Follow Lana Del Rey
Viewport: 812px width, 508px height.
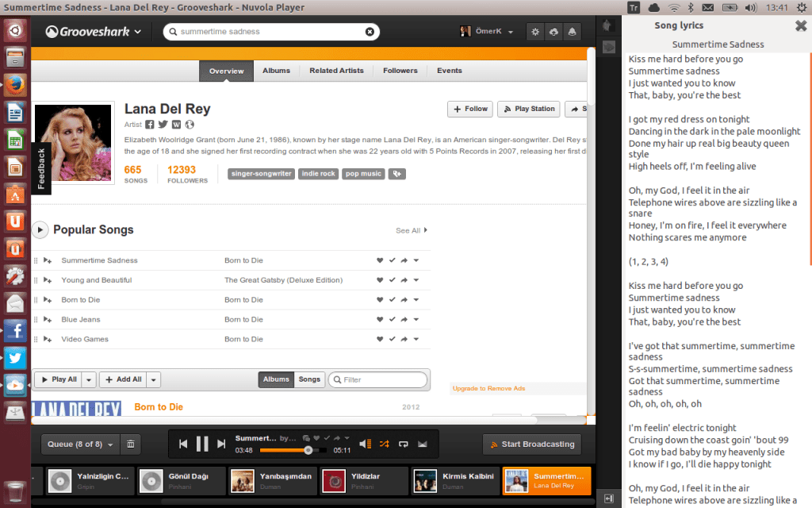click(470, 109)
